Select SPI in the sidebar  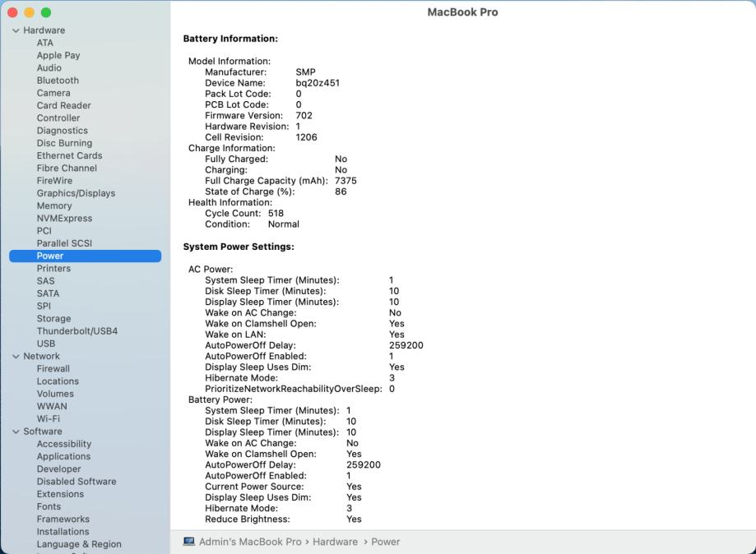44,306
